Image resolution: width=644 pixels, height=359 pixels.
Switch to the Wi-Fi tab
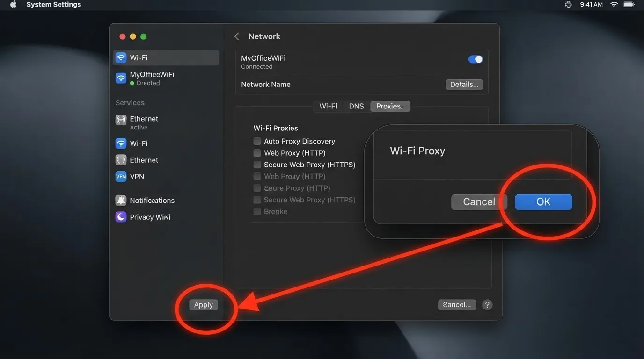pos(328,106)
